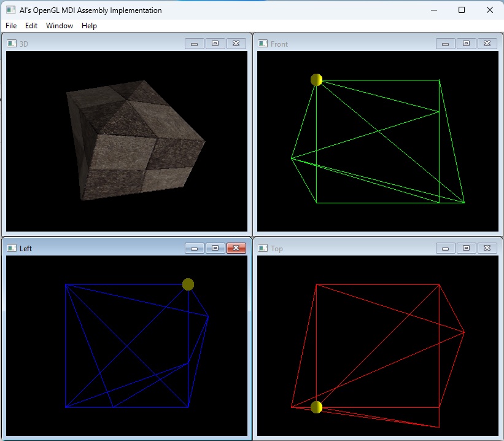
Task: Select the yellow sphere in Top view
Action: tap(316, 407)
